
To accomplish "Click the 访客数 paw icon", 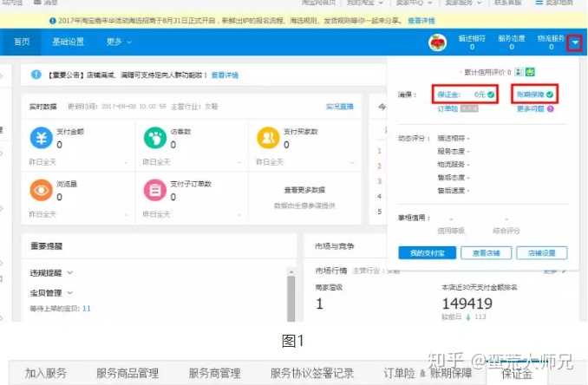I will tap(154, 137).
